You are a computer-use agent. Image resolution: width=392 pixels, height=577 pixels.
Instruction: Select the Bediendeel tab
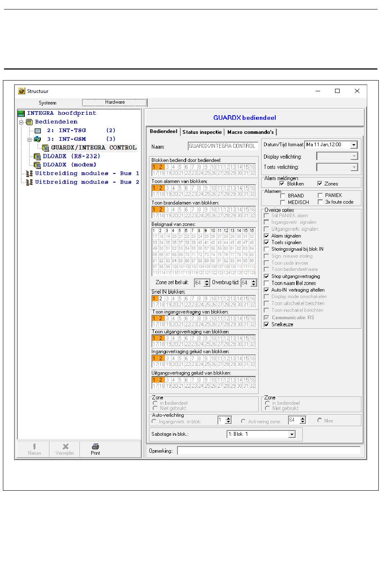[x=163, y=131]
